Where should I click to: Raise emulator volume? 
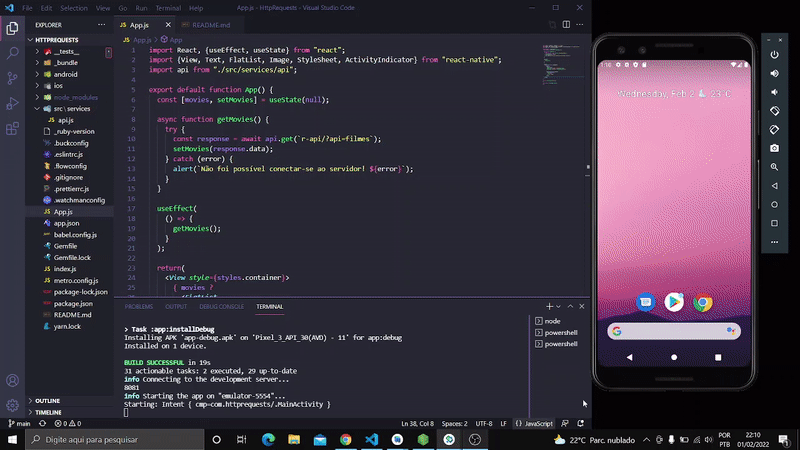click(774, 73)
